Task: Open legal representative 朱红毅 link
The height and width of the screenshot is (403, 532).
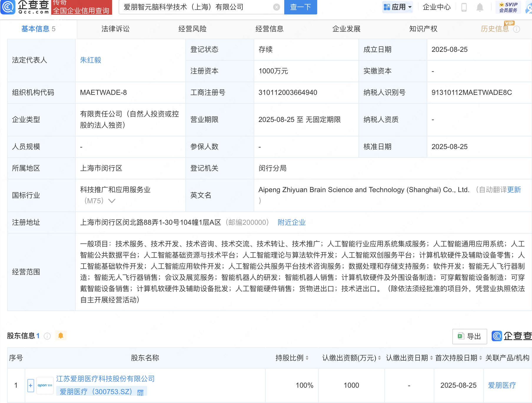Action: tap(90, 60)
